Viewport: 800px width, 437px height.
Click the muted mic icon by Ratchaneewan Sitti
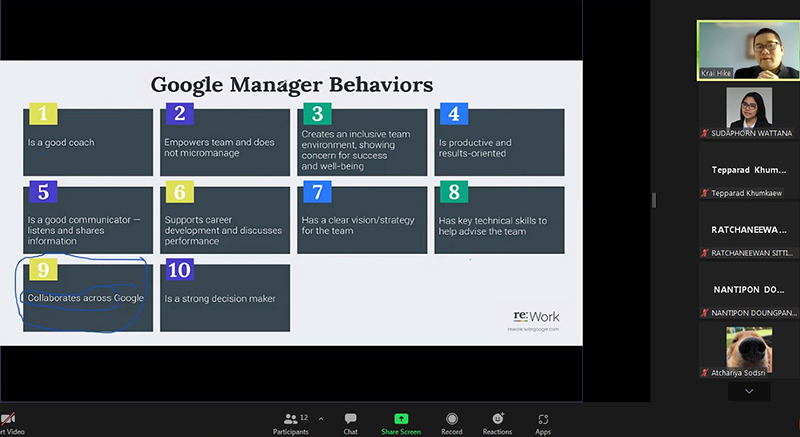click(705, 252)
